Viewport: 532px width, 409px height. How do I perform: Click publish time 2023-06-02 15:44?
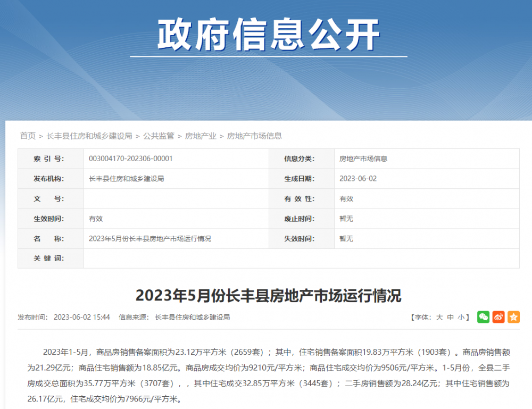[82, 318]
